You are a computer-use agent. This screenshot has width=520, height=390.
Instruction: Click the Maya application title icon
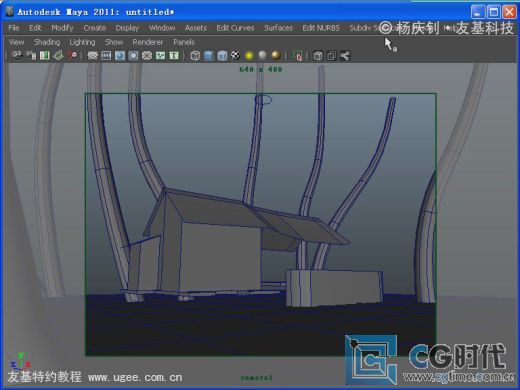point(9,12)
